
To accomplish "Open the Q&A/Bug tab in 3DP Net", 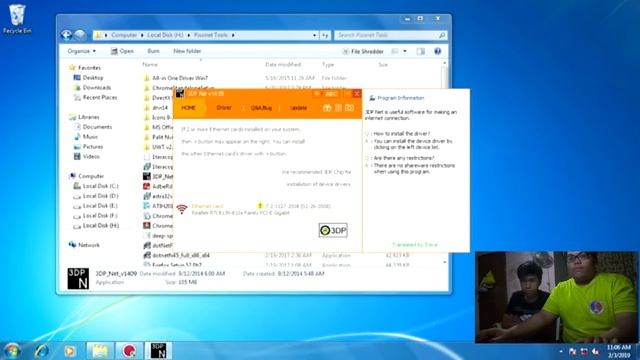I will tap(261, 108).
